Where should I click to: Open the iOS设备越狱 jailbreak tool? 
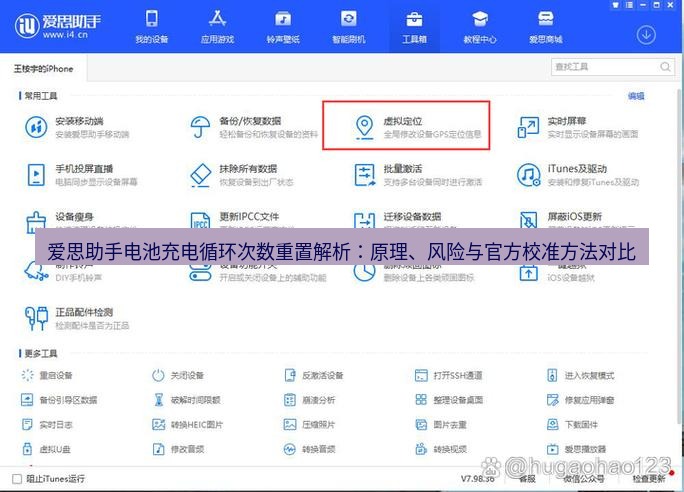tap(557, 273)
